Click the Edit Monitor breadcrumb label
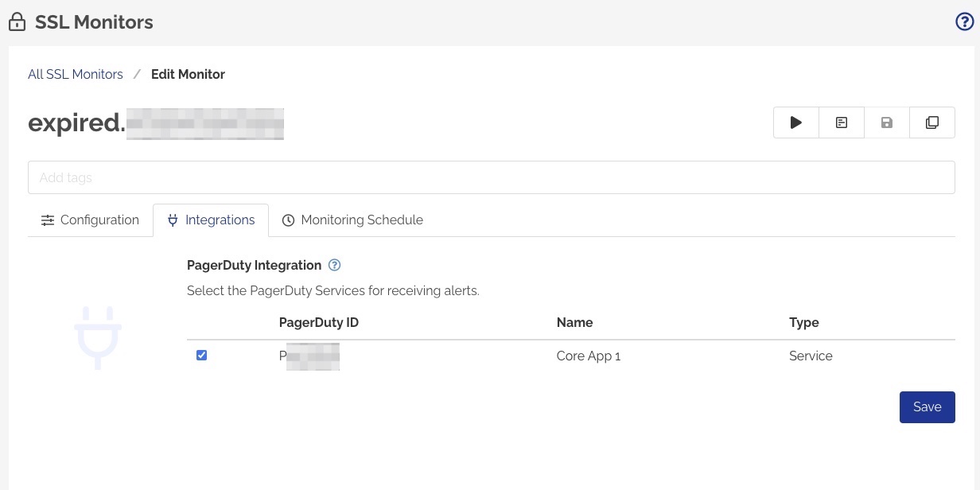The width and height of the screenshot is (980, 490). [188, 74]
